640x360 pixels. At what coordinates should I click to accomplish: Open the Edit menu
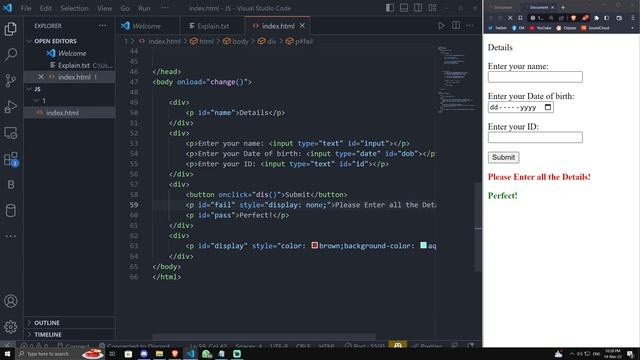pos(46,8)
